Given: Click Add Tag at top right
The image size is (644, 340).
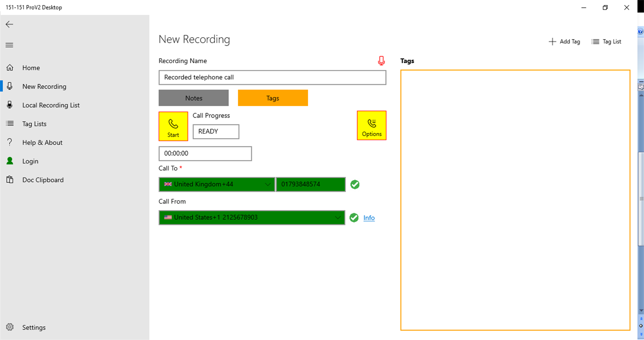Looking at the screenshot, I should 564,41.
